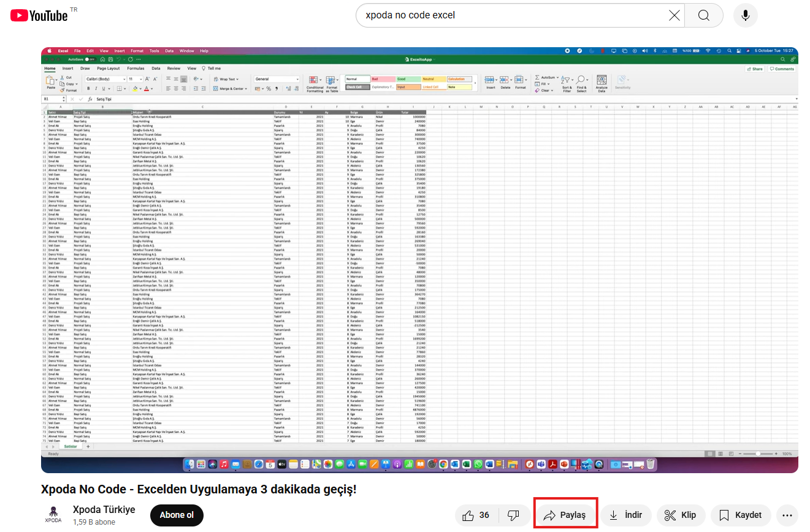
Task: Click the "1,59 B abone" subscriber count
Action: [94, 522]
